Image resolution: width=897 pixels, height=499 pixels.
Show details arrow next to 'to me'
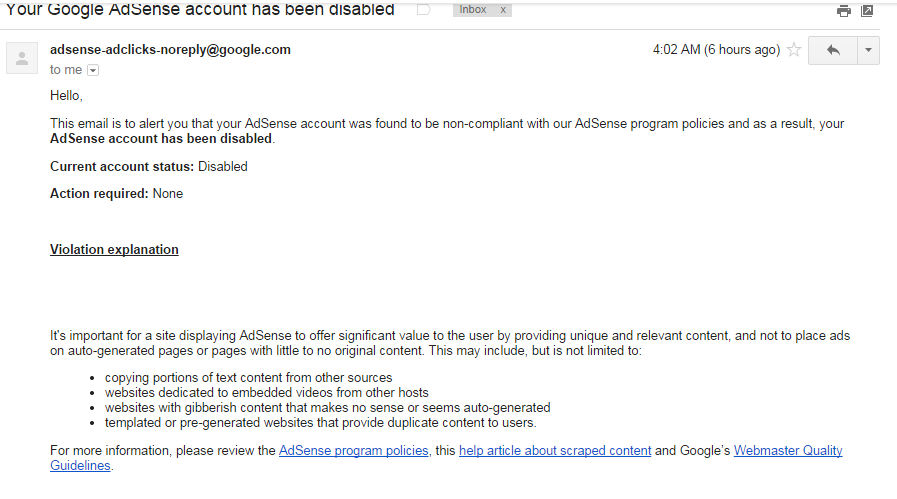(x=93, y=70)
